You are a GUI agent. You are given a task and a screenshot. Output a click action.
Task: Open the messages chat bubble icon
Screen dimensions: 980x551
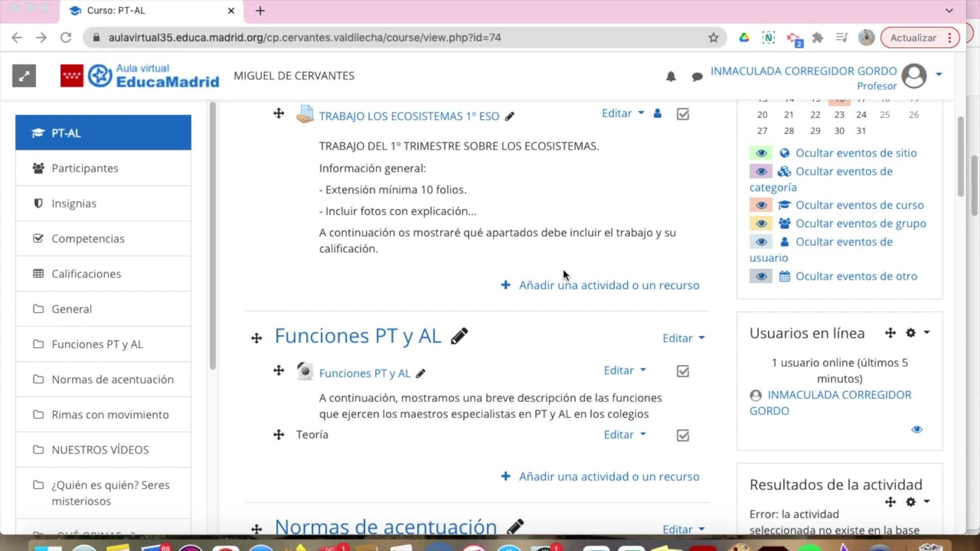pos(697,77)
